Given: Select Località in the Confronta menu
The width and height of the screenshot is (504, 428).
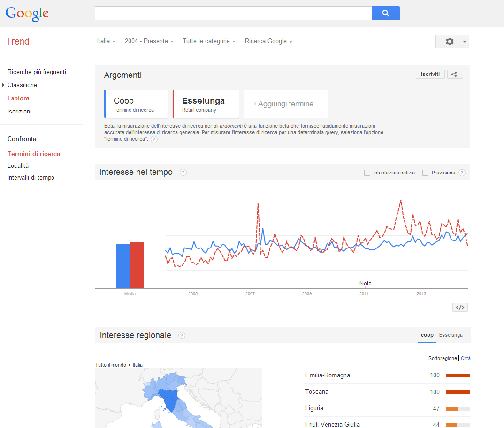Looking at the screenshot, I should pos(18,165).
